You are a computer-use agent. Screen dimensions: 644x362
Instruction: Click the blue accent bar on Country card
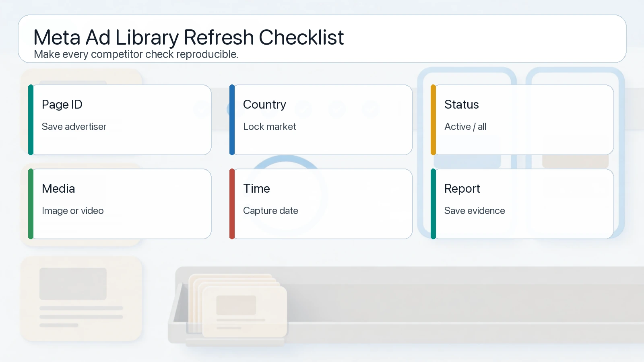(232, 120)
